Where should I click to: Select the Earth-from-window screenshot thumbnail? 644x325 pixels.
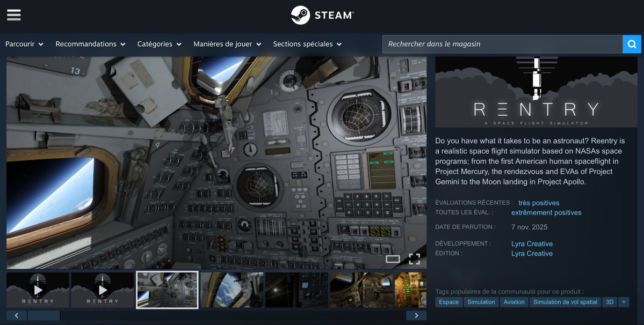pyautogui.click(x=232, y=290)
